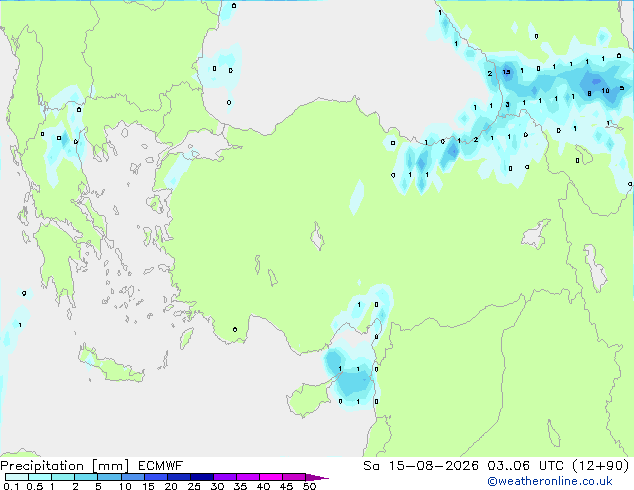Click the 'Precipitation' title word

point(42,466)
